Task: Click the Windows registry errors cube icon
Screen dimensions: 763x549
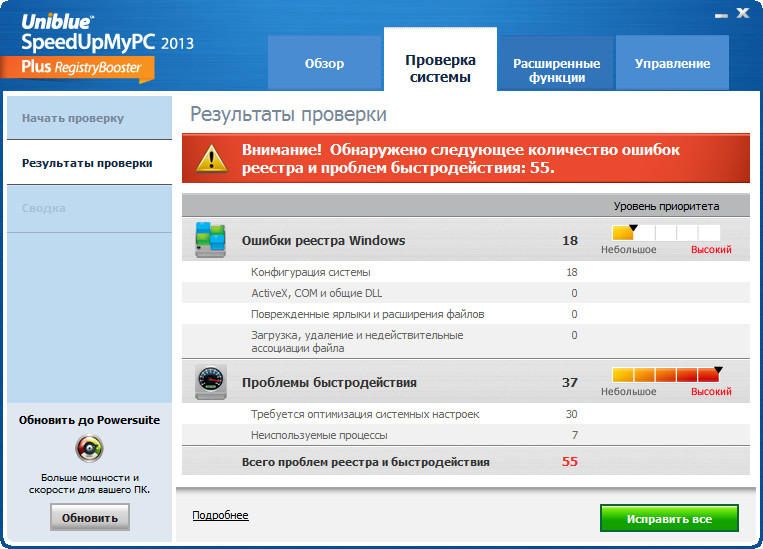Action: point(210,241)
